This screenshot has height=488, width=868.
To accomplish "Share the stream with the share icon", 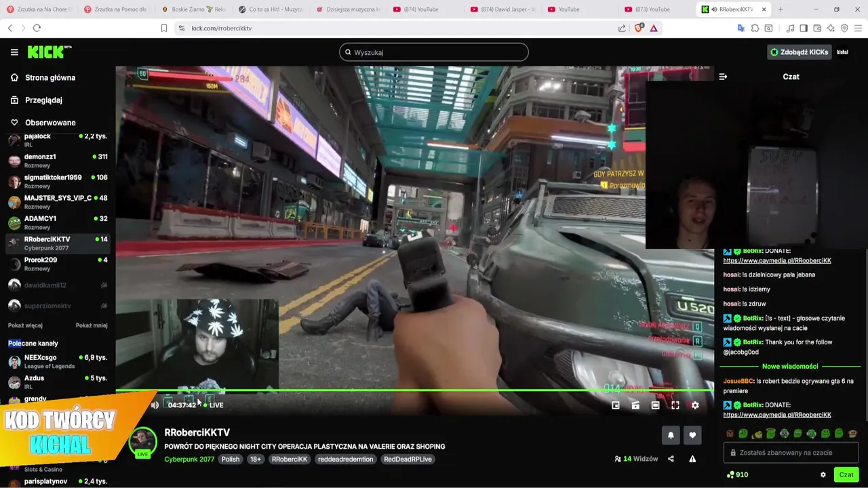I will pos(671,459).
